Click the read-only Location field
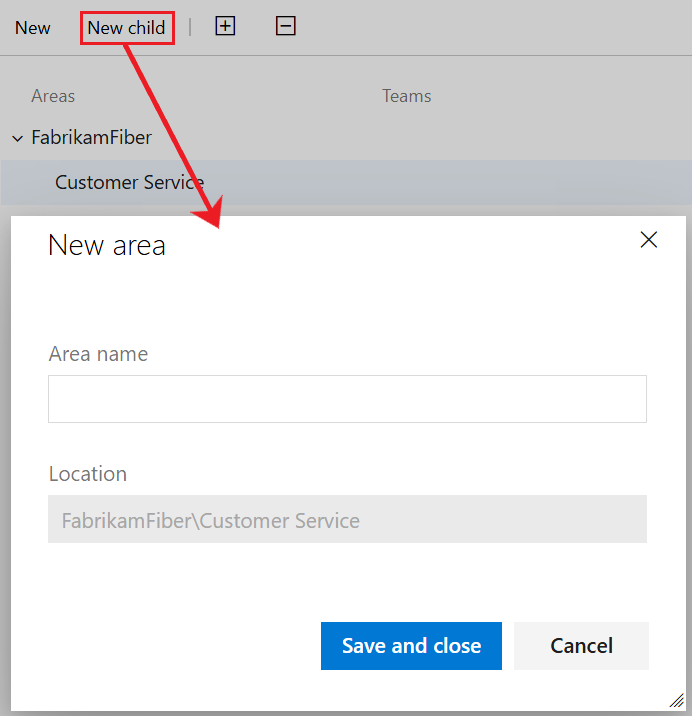Image resolution: width=692 pixels, height=716 pixels. 347,519
